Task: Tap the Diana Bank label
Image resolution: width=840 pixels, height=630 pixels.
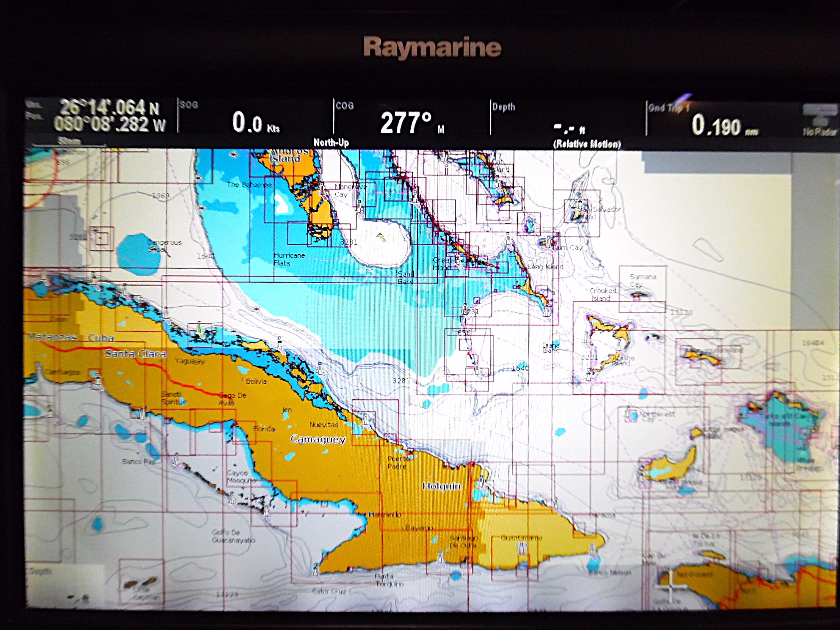Action: point(551,348)
